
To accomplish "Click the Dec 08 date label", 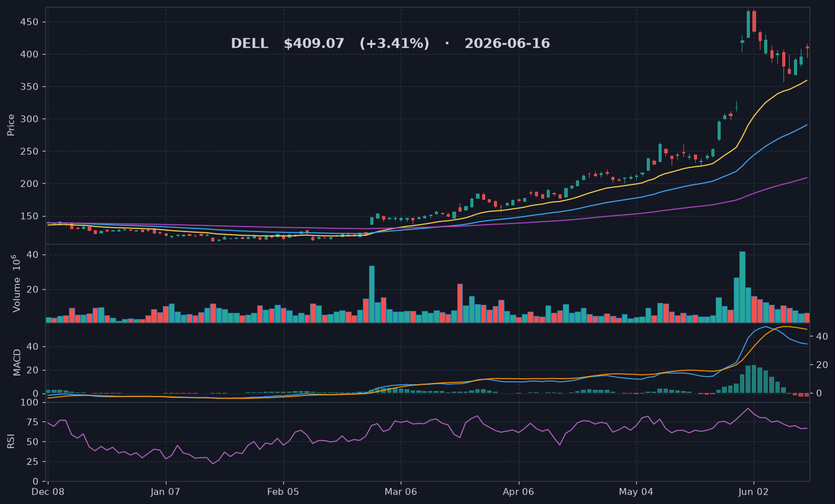I will click(x=48, y=492).
